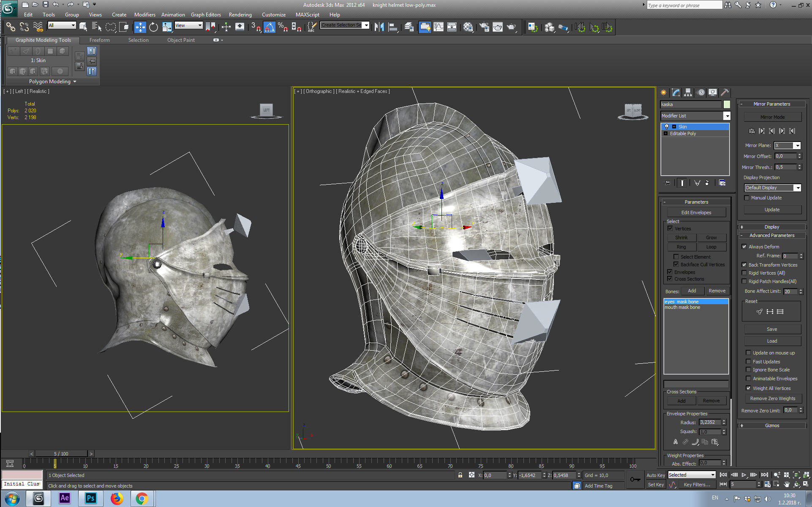This screenshot has height=507, width=812.
Task: Expand the Gizmos rollout
Action: (772, 425)
